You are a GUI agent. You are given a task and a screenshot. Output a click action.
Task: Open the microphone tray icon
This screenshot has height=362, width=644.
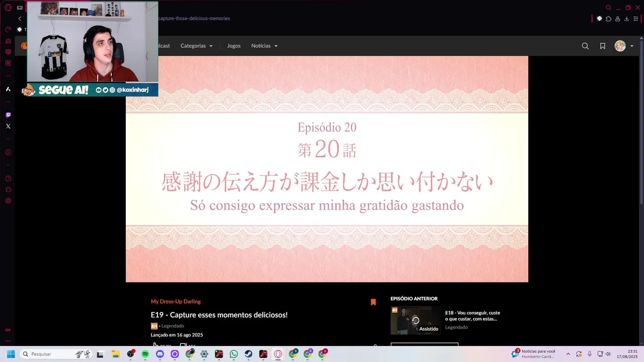click(x=590, y=354)
